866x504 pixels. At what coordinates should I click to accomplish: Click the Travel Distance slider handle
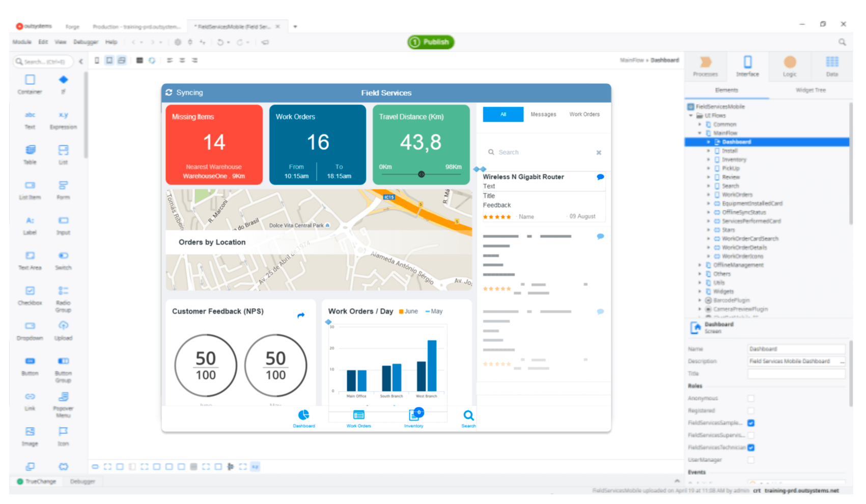(x=421, y=174)
